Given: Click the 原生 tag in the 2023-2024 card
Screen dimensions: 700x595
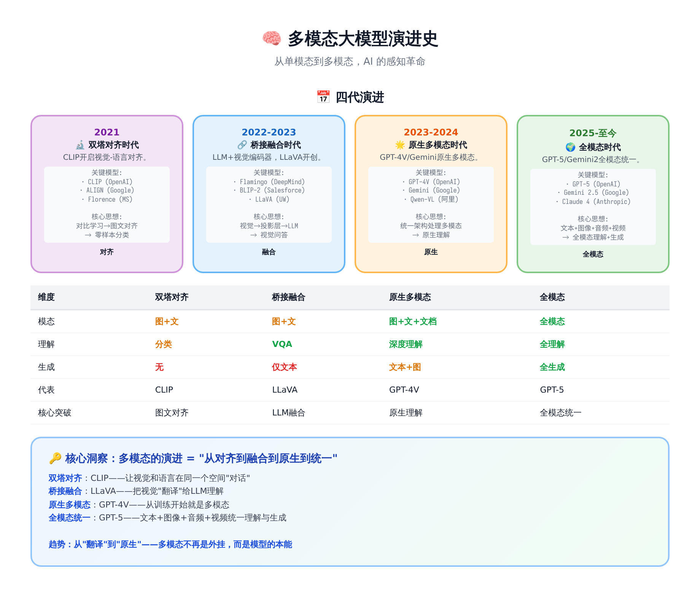Looking at the screenshot, I should click(431, 252).
